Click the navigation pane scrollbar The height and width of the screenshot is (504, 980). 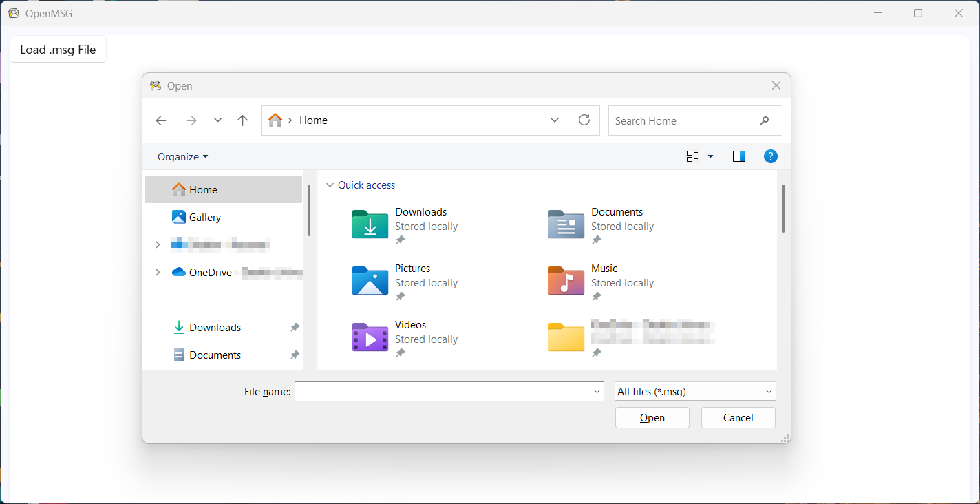pyautogui.click(x=309, y=210)
